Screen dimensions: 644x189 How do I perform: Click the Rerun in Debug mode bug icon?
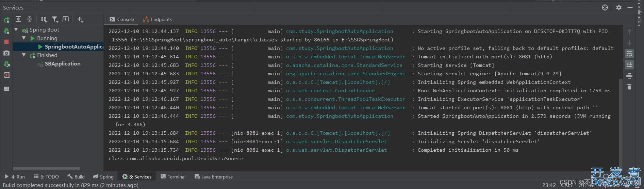click(x=6, y=31)
